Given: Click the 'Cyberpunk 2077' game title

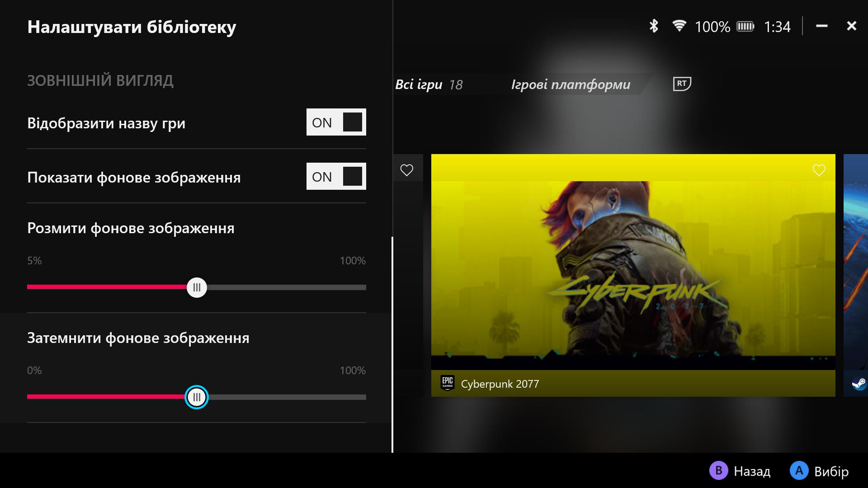Looking at the screenshot, I should pos(500,384).
